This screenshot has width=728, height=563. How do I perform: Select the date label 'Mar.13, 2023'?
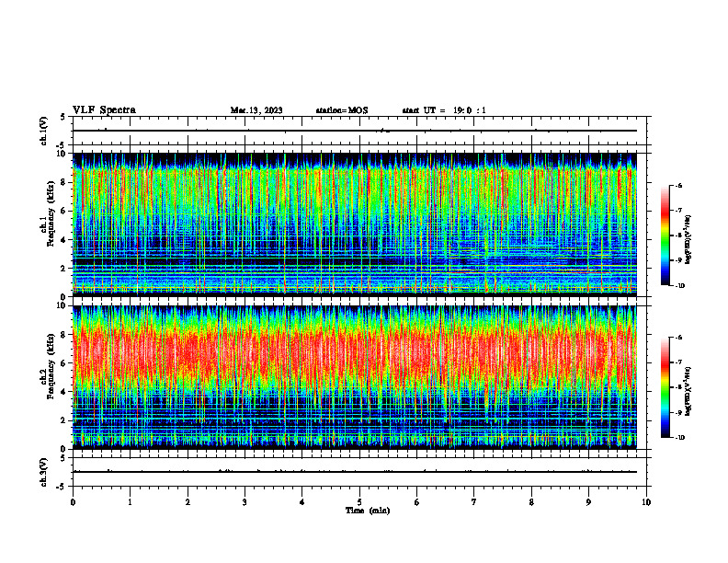(256, 110)
